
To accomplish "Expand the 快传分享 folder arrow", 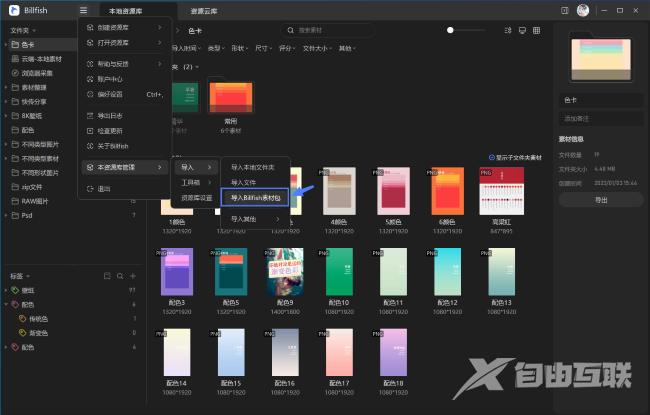I will (x=6, y=102).
